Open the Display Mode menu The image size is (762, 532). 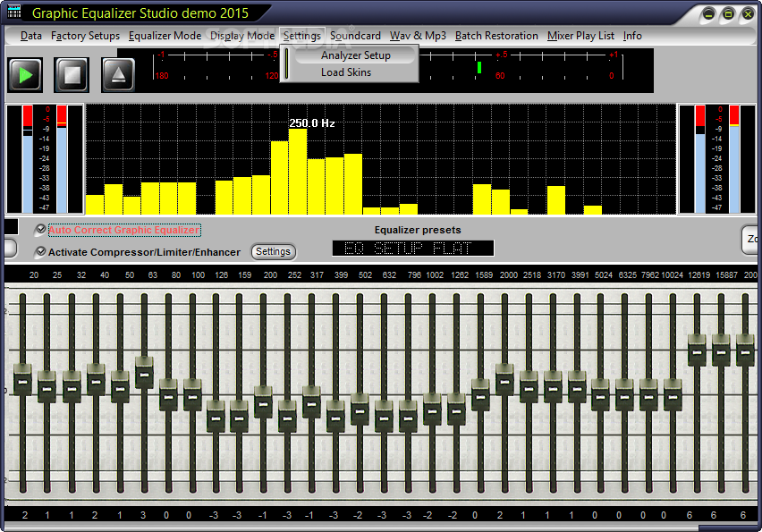coord(242,36)
